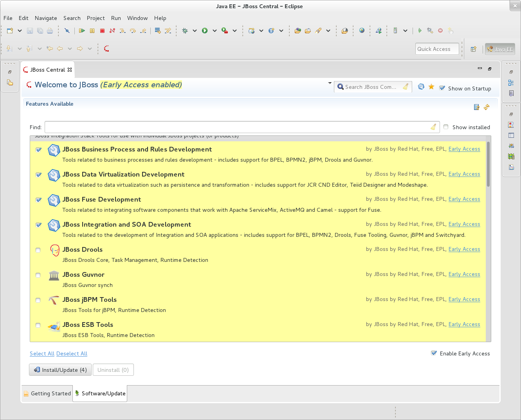
Task: Click the Run on Server icon
Action: pyautogui.click(x=379, y=31)
